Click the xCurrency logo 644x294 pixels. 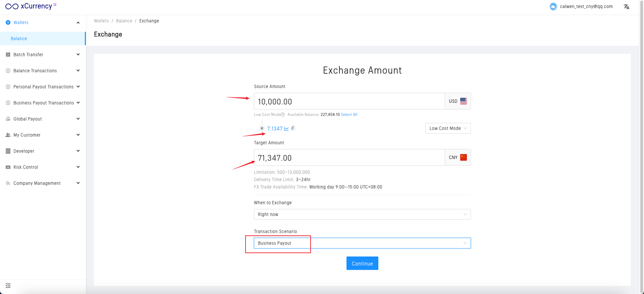tap(31, 6)
